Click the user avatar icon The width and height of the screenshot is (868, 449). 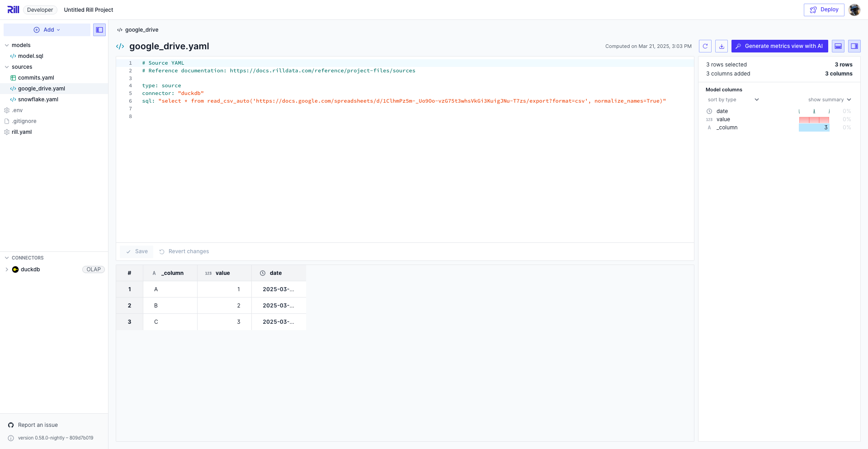[854, 9]
